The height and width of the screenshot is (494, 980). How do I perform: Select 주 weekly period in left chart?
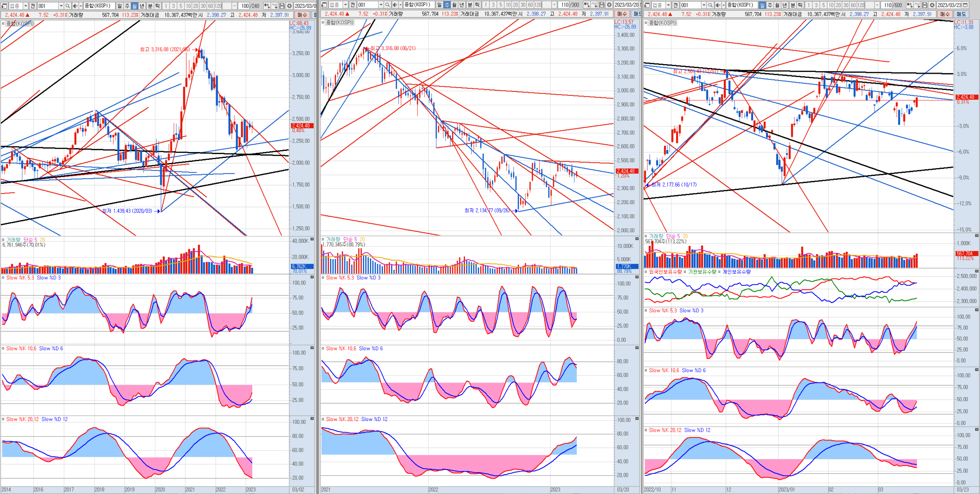(127, 6)
